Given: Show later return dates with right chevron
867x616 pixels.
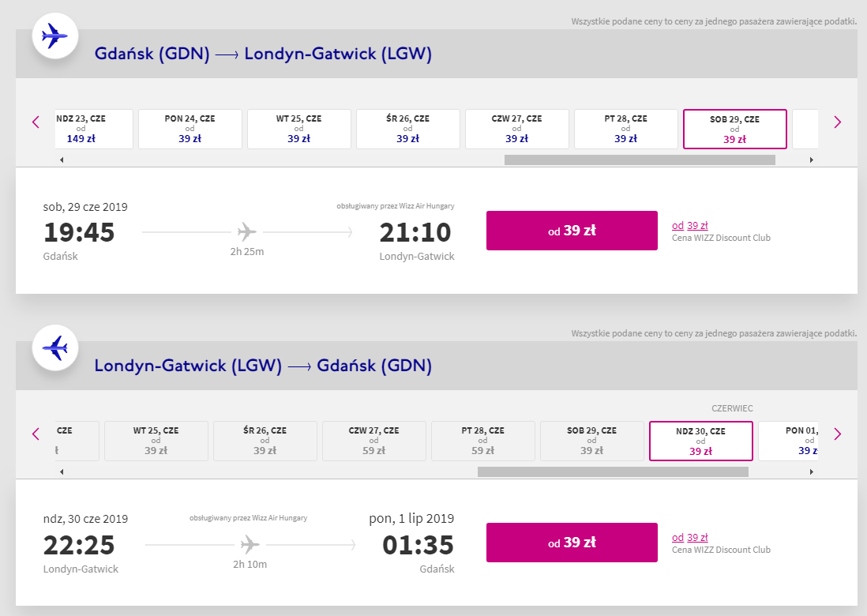Looking at the screenshot, I should pos(838,434).
